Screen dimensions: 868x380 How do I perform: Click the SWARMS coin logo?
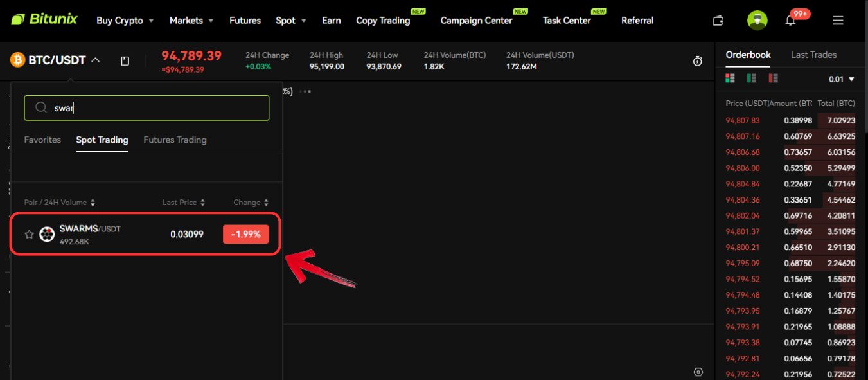[x=47, y=234]
